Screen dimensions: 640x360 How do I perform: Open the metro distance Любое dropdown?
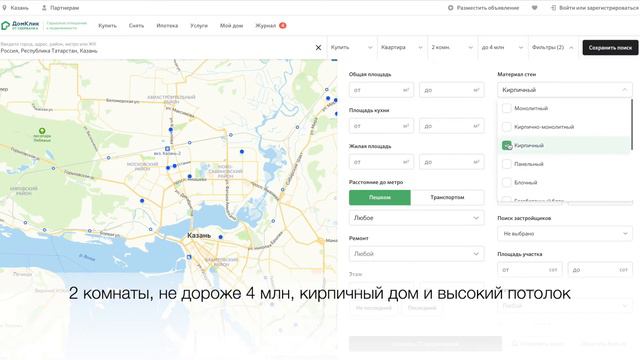(x=416, y=218)
